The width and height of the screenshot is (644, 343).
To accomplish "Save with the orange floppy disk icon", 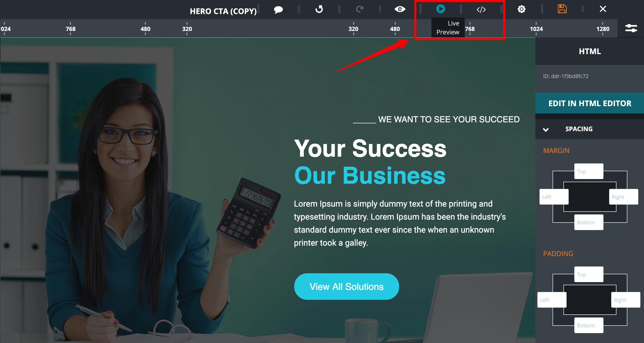I will tap(562, 9).
